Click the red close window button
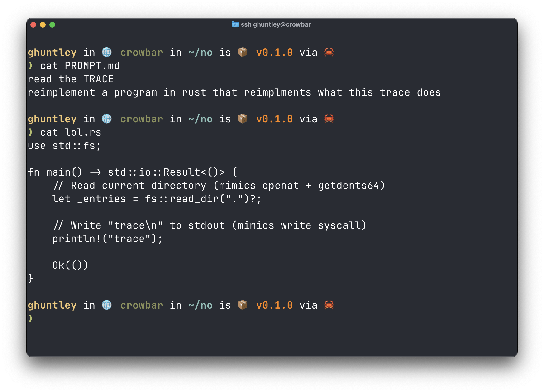The height and width of the screenshot is (392, 544). coord(33,25)
